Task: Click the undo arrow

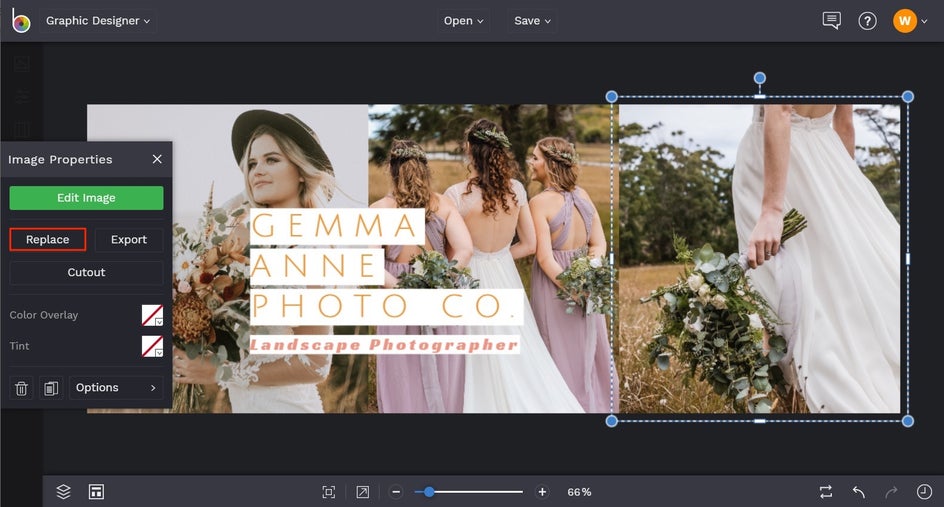Action: pyautogui.click(x=858, y=492)
